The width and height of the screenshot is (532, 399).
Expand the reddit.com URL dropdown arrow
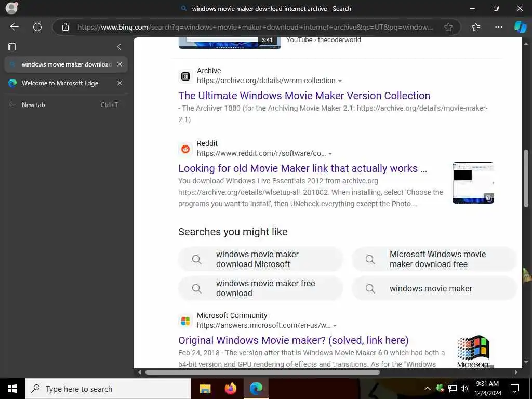[330, 154]
